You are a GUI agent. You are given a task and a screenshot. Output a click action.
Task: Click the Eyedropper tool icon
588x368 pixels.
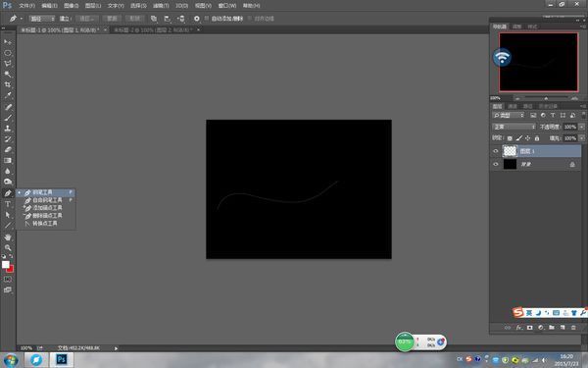tap(8, 96)
